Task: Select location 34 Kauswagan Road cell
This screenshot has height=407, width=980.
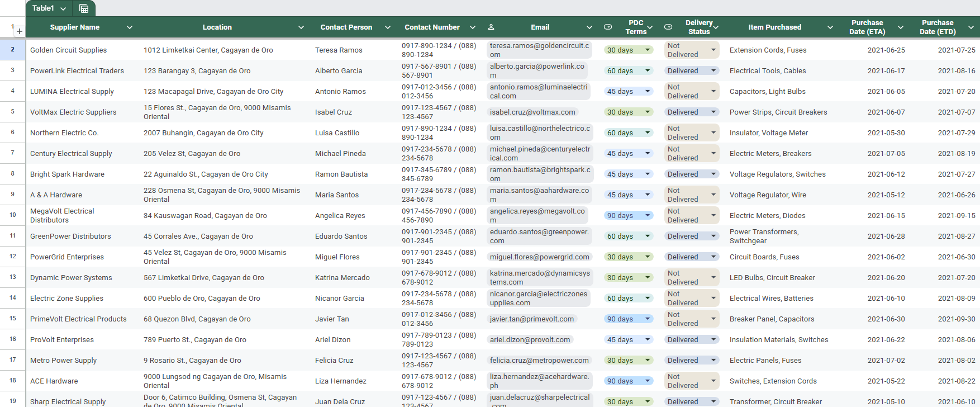Action: point(226,215)
